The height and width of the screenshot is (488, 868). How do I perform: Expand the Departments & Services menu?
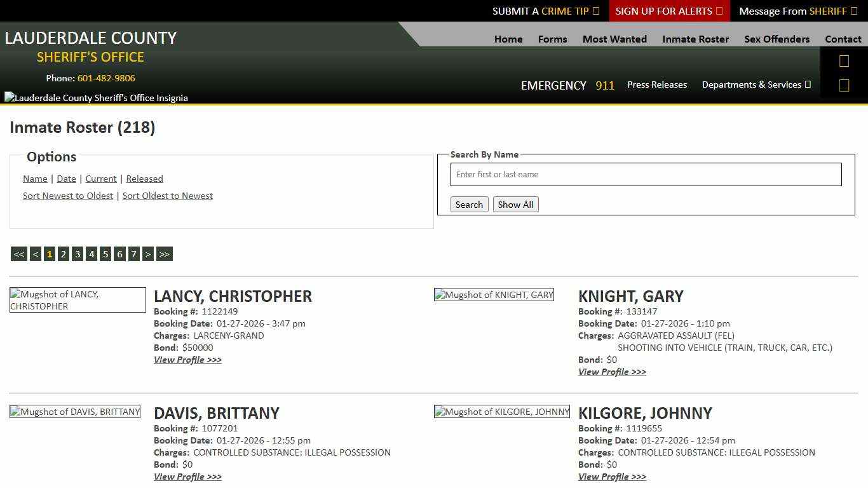coord(756,85)
